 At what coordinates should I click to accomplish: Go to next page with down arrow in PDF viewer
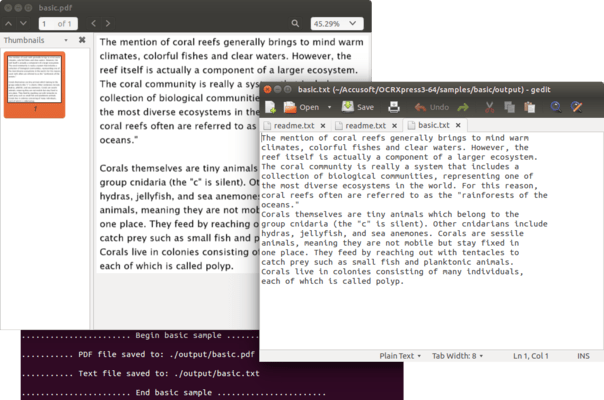[x=23, y=24]
